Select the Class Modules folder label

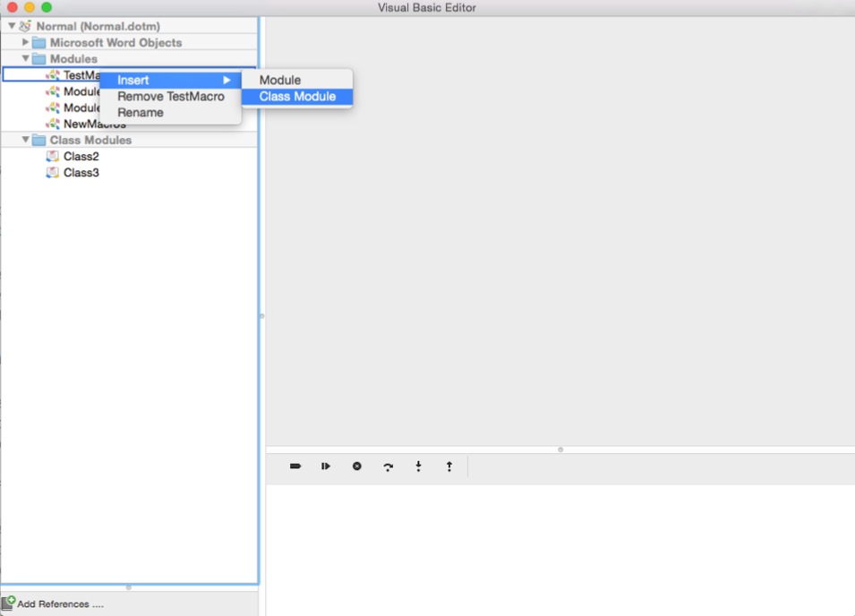click(x=90, y=140)
